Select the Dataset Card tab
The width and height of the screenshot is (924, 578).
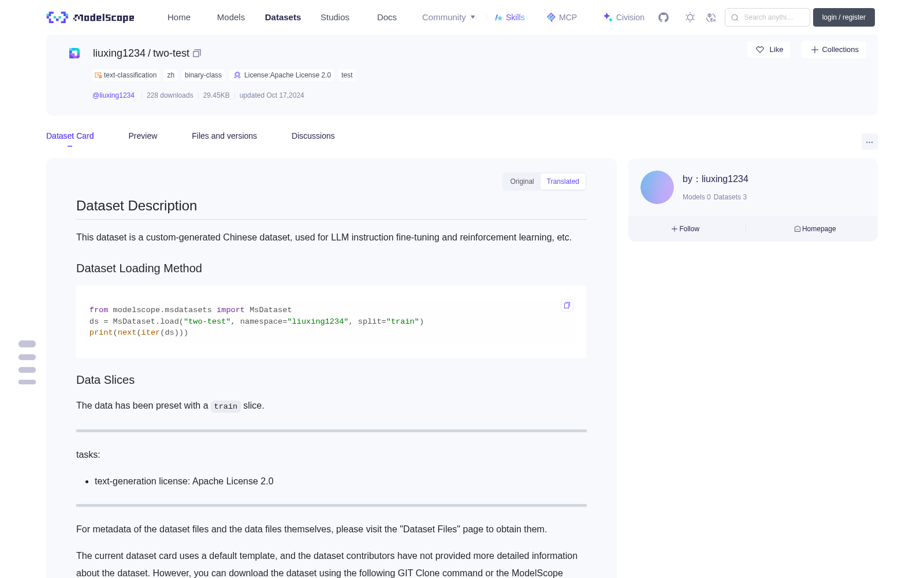70,136
